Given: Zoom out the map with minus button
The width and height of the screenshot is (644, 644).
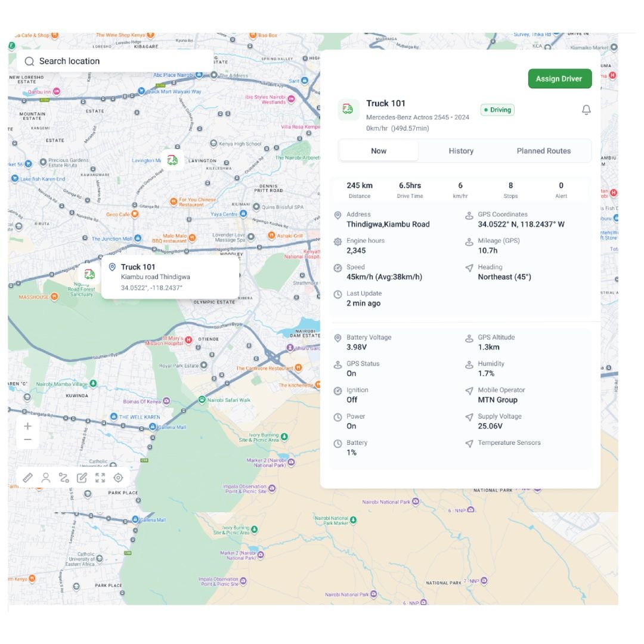Looking at the screenshot, I should pyautogui.click(x=27, y=439).
